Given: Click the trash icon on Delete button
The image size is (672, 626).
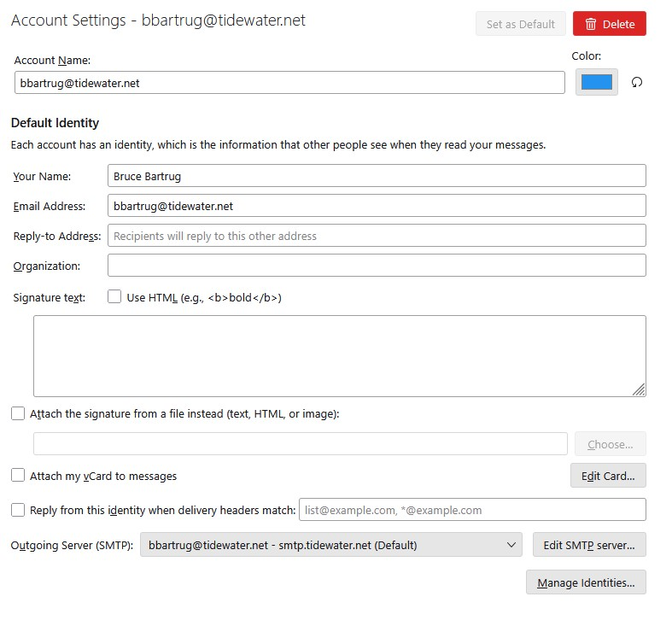Looking at the screenshot, I should click(x=590, y=24).
